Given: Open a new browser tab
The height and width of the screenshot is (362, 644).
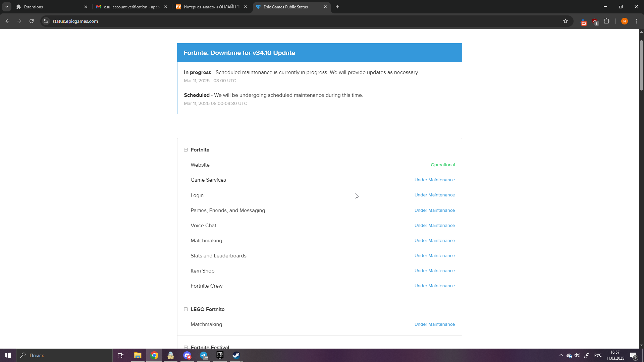Looking at the screenshot, I should coord(337,7).
